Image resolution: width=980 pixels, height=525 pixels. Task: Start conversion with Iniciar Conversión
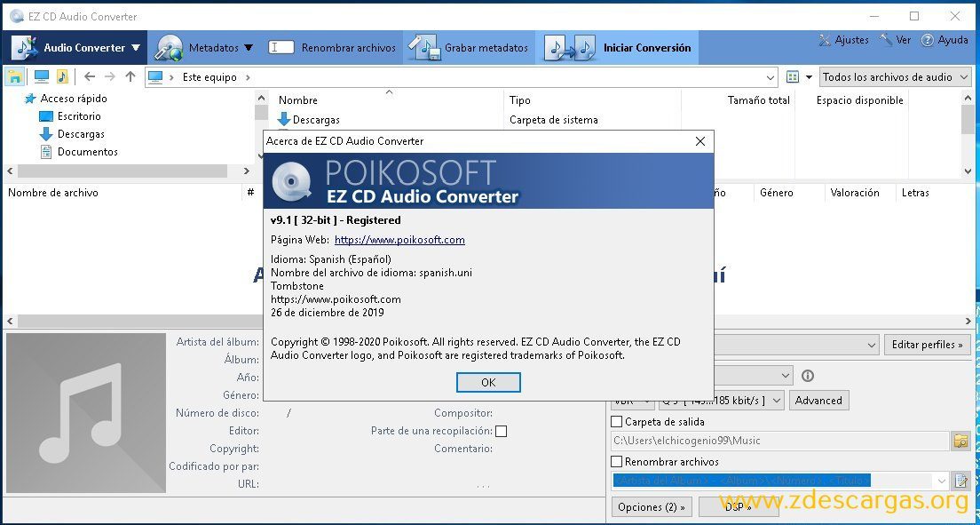(x=618, y=48)
